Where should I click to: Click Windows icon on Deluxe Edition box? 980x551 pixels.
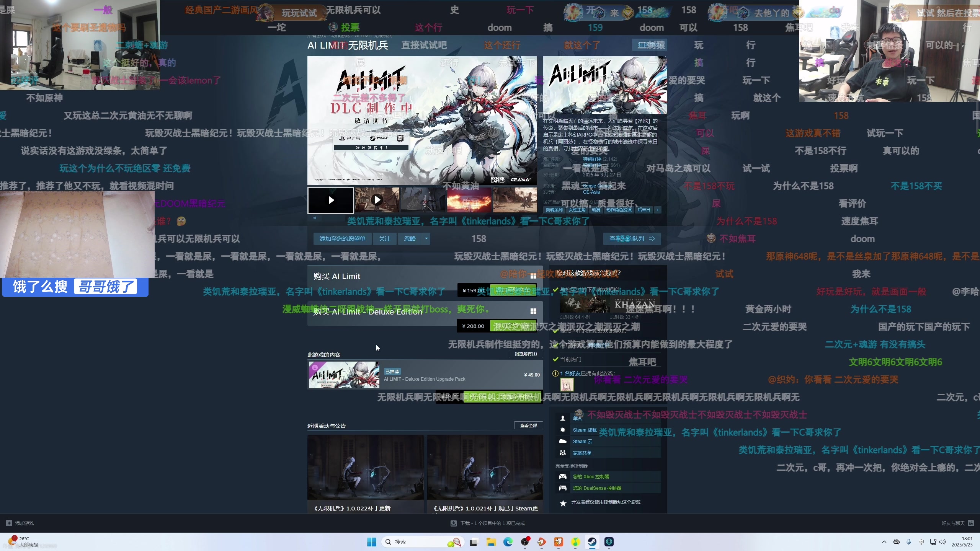pyautogui.click(x=533, y=311)
